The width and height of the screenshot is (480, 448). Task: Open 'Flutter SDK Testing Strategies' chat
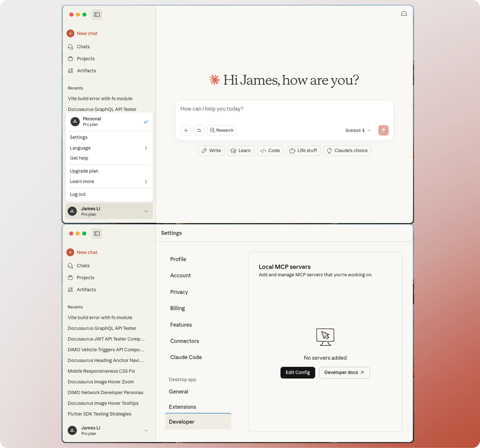pos(99,414)
